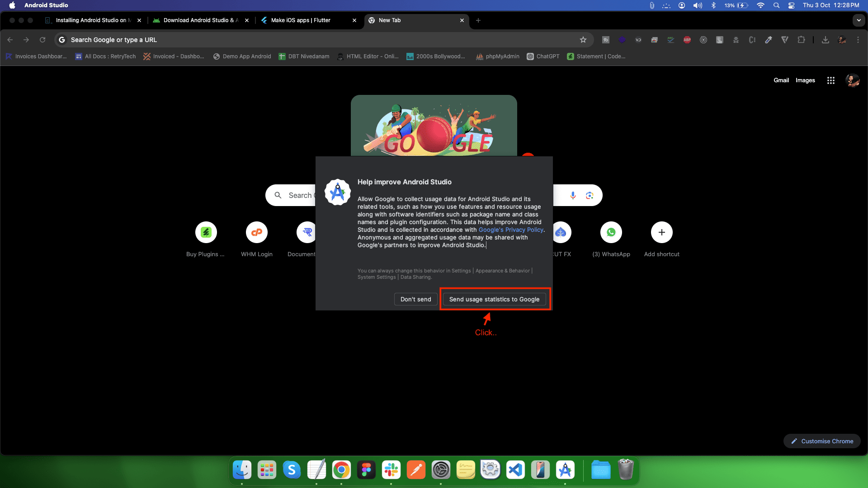This screenshot has width=868, height=488.
Task: Open macOS Control Centre toggles
Action: [791, 5]
